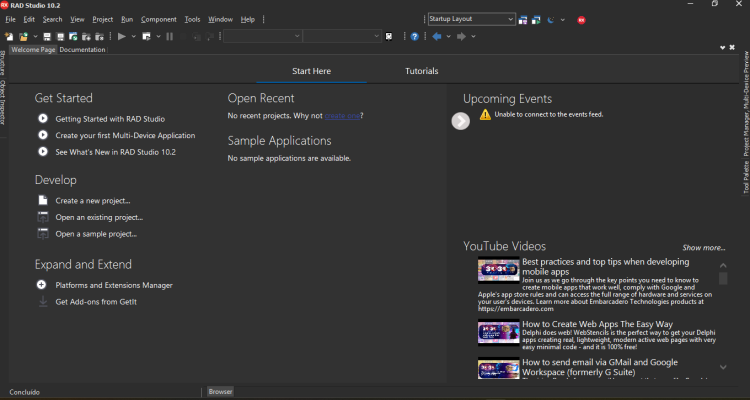Viewport: 750px width, 400px height.
Task: Click the blue Back arrow
Action: pyautogui.click(x=437, y=36)
